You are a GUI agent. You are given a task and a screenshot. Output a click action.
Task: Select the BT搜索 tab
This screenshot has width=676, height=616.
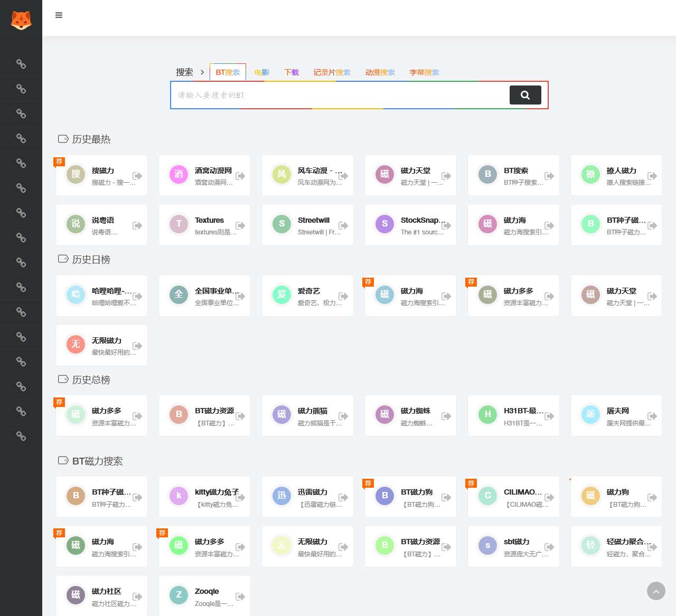click(x=228, y=72)
